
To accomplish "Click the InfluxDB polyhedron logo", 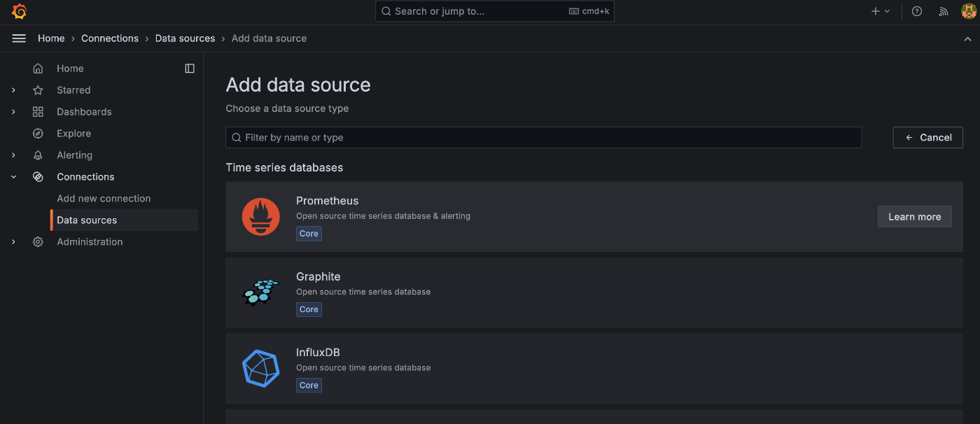I will tap(260, 368).
